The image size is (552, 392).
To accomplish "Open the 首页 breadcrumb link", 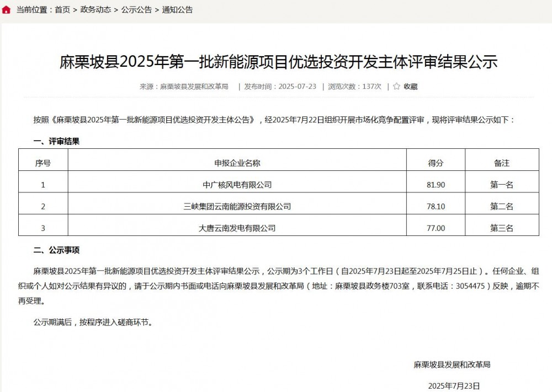I will point(62,10).
